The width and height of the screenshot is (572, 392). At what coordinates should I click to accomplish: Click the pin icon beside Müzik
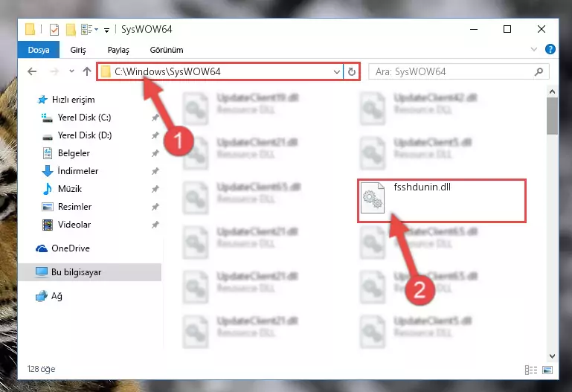tap(155, 189)
